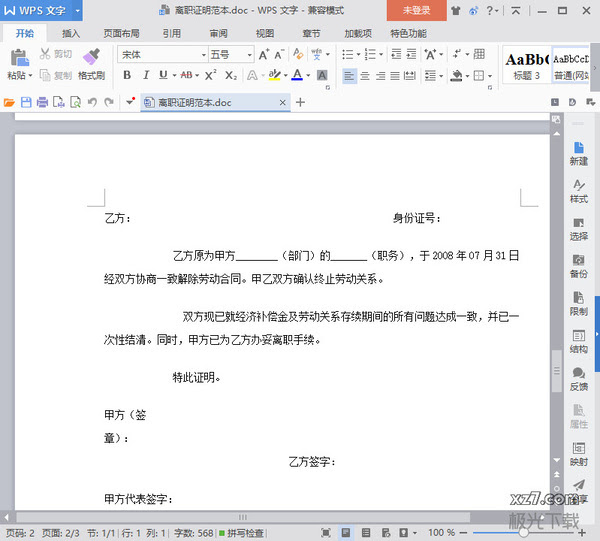
Task: Open the Styles (样式) sidebar panel
Action: click(579, 191)
